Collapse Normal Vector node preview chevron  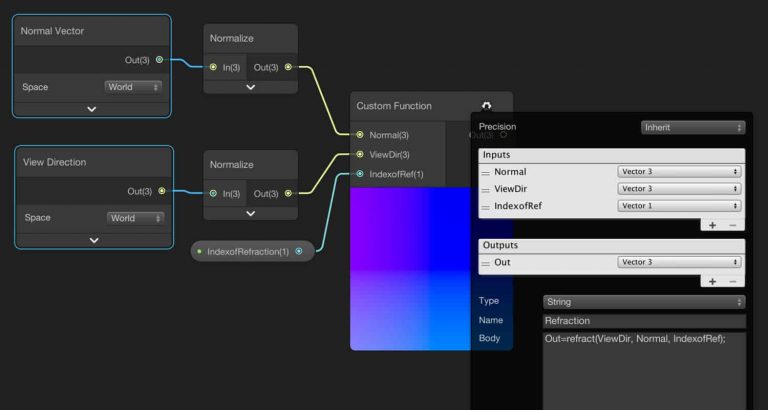[92, 109]
